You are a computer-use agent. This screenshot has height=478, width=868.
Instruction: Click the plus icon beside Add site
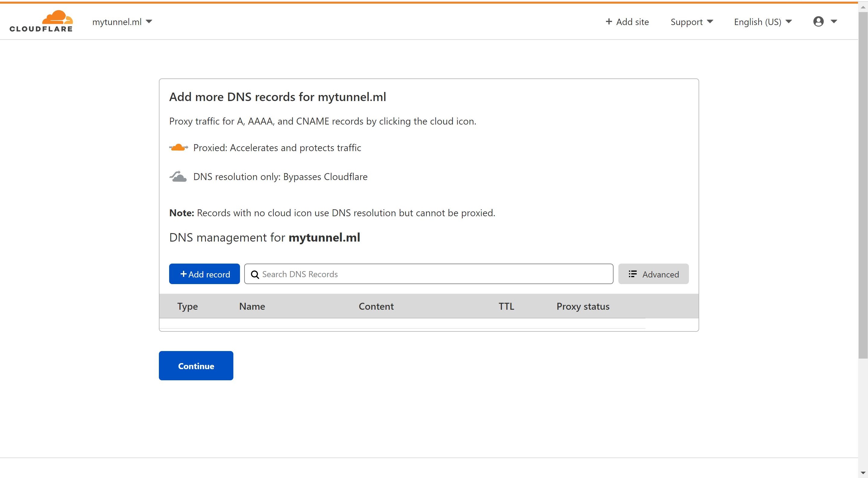point(608,22)
